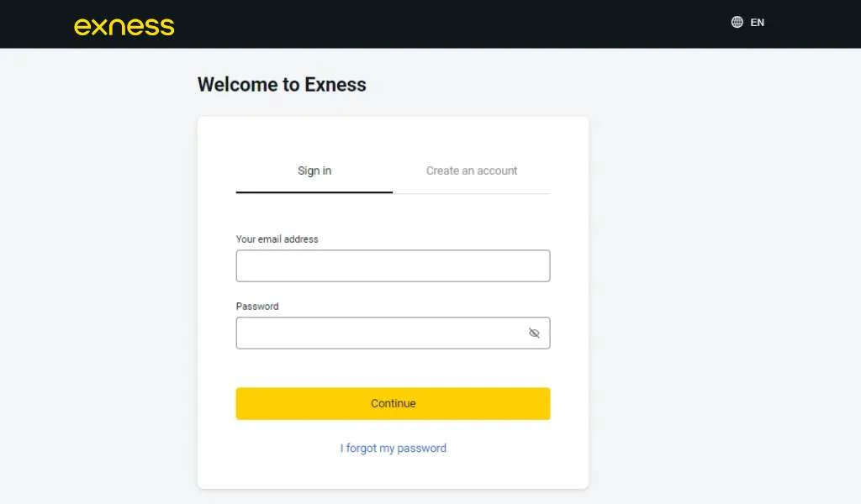Switch to the Create an account tab

(472, 171)
